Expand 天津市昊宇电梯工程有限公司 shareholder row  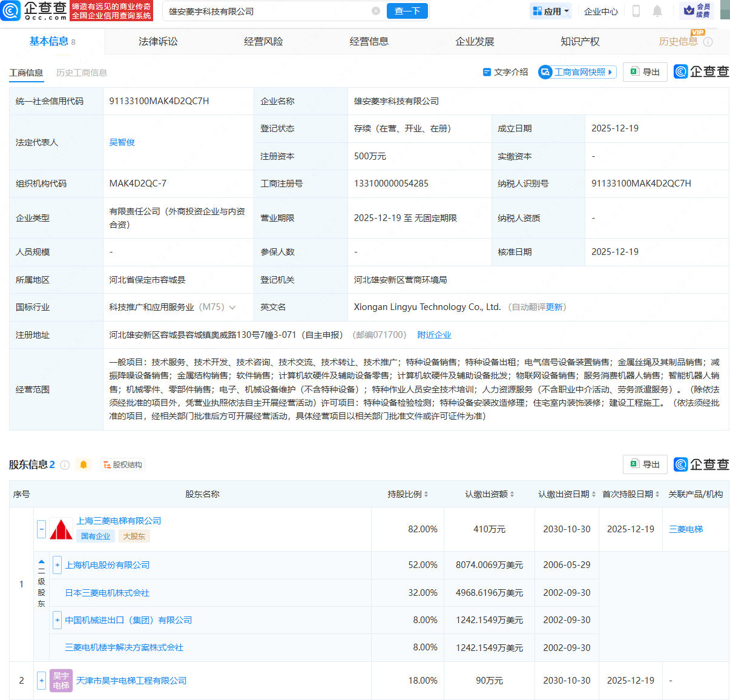point(41,681)
